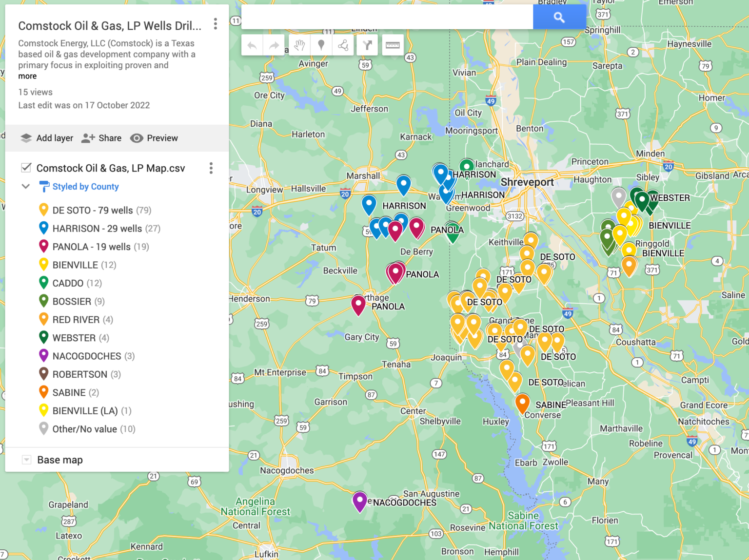Image resolution: width=749 pixels, height=560 pixels.
Task: Click the redo arrow in map toolbar
Action: [274, 45]
